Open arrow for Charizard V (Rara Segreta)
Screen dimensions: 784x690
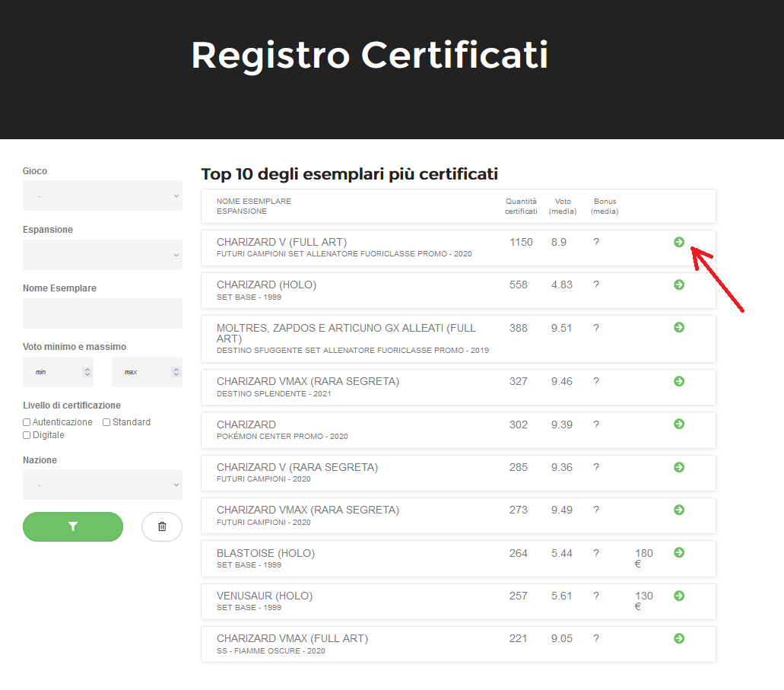coord(679,467)
